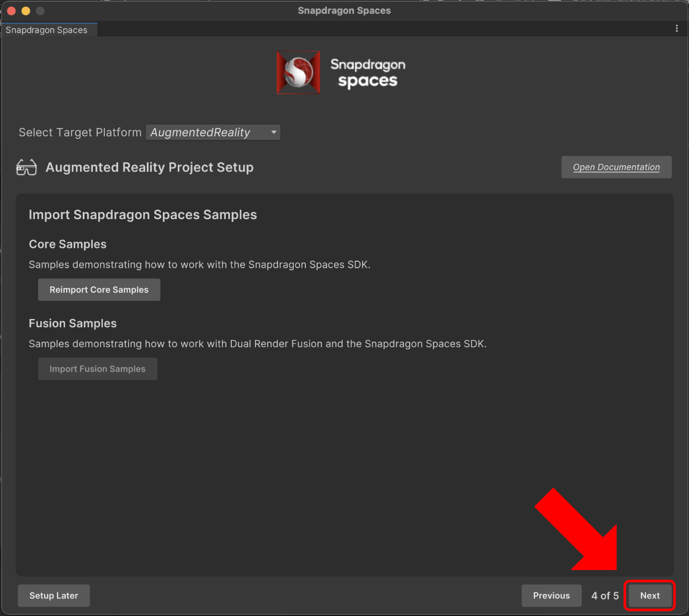Image resolution: width=689 pixels, height=616 pixels.
Task: Minimize the window with the yellow button
Action: click(x=25, y=10)
